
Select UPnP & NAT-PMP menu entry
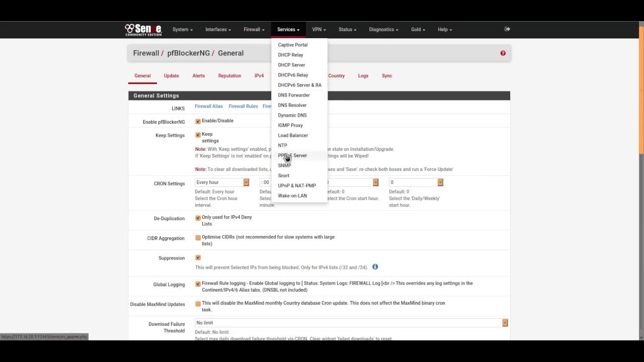point(297,186)
